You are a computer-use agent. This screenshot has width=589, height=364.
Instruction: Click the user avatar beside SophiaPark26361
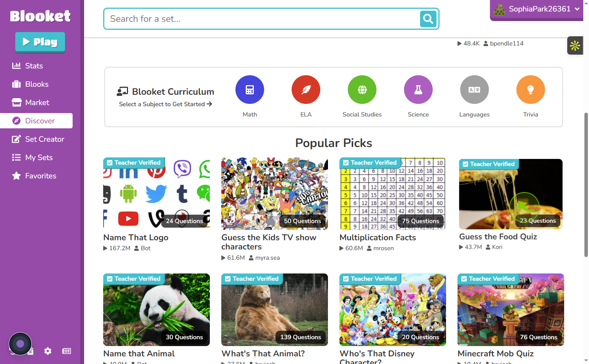(x=500, y=9)
